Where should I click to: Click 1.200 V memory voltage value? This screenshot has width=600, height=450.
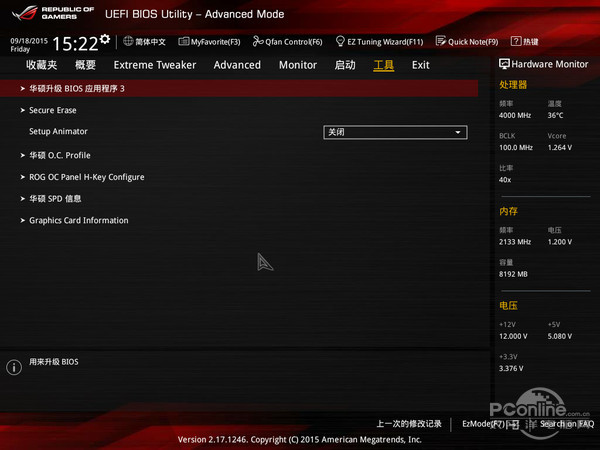coord(559,242)
